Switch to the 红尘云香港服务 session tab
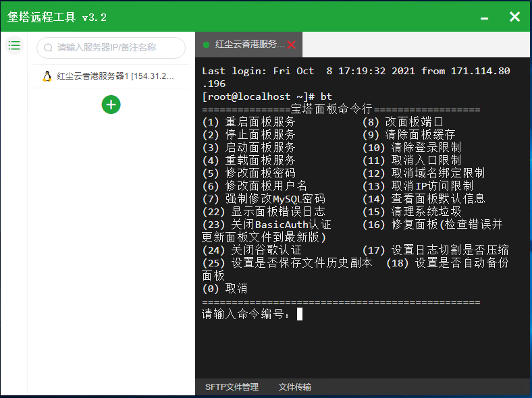532x398 pixels. point(248,45)
